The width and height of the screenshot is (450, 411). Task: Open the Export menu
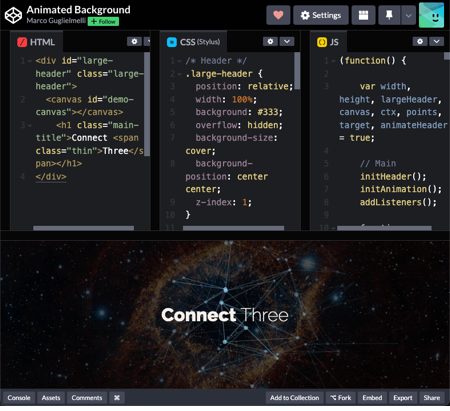(x=403, y=398)
